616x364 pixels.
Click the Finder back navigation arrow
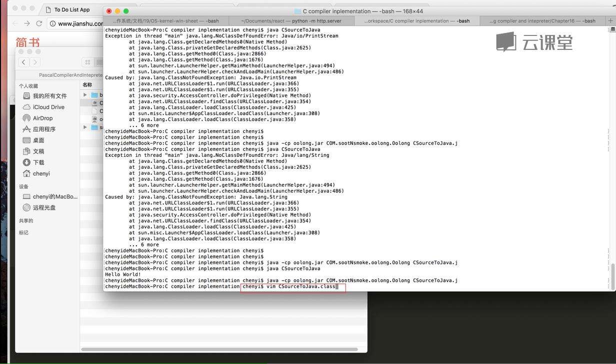[x=23, y=62]
